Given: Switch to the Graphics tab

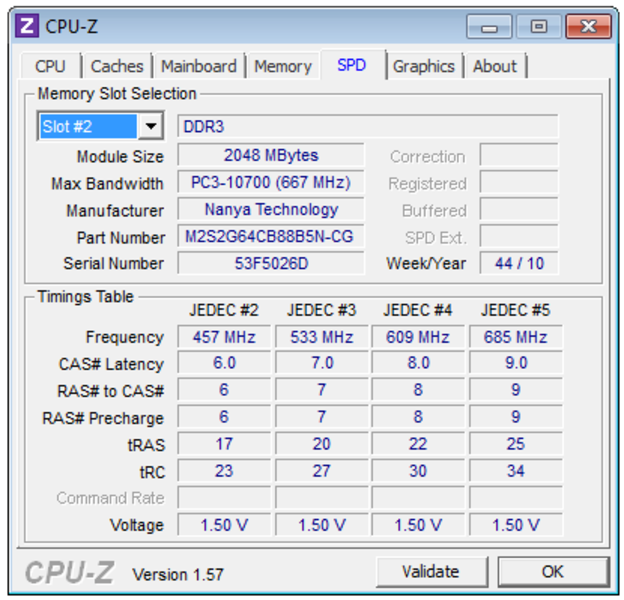Looking at the screenshot, I should pos(423,67).
